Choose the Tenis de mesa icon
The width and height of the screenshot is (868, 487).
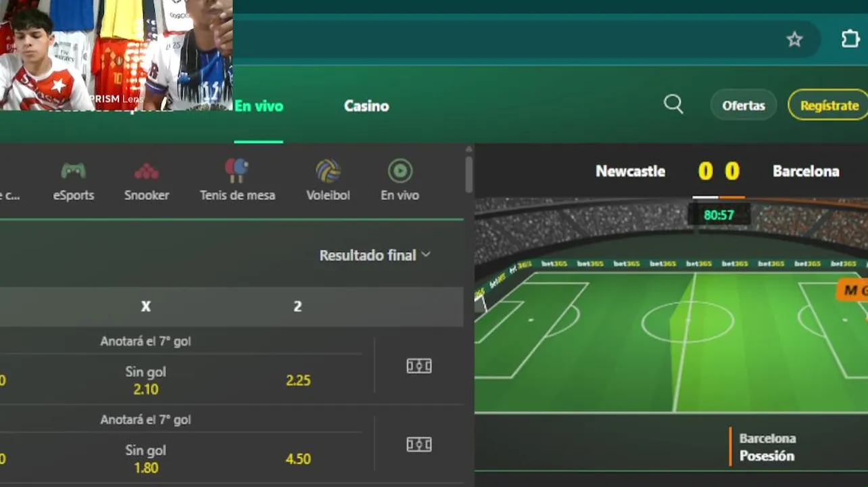coord(237,170)
